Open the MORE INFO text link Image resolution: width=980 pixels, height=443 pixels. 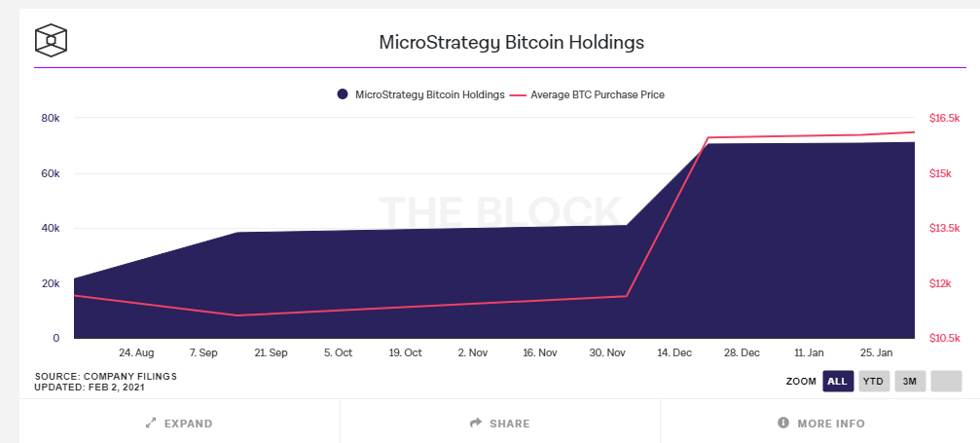pyautogui.click(x=830, y=424)
